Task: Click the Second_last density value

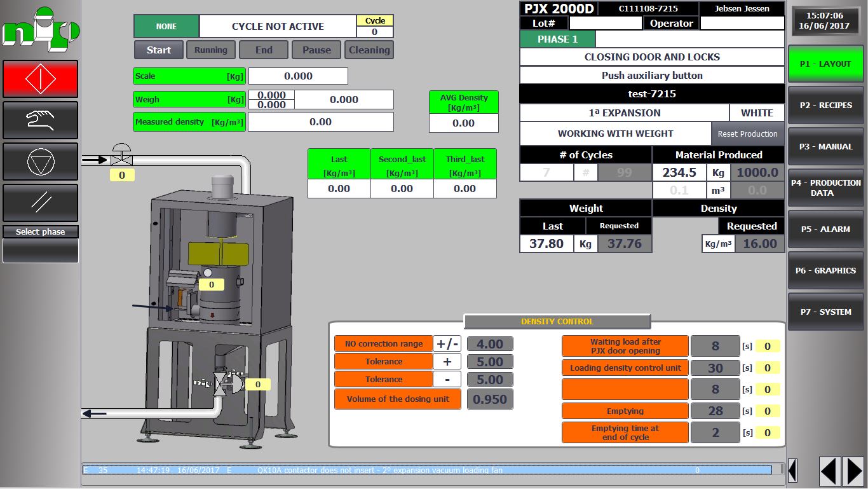Action: coord(402,189)
